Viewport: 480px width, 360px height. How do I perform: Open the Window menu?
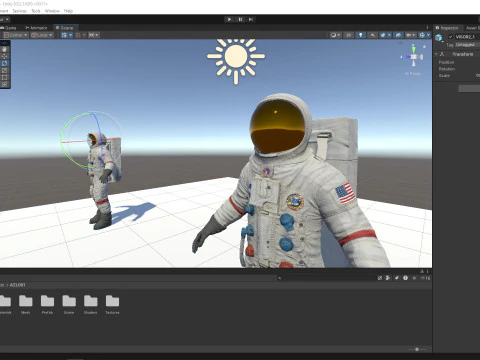coord(52,11)
